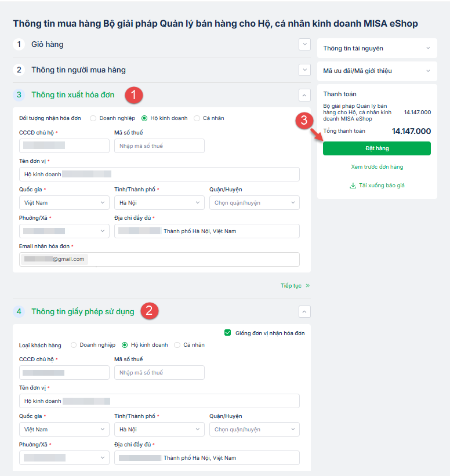This screenshot has width=450, height=476.
Task: Open Quốc gia dropdown in invoice section
Action: 64,203
